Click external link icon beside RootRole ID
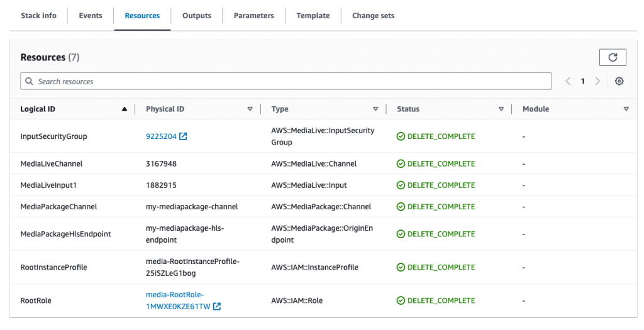644x330 pixels. (x=217, y=307)
